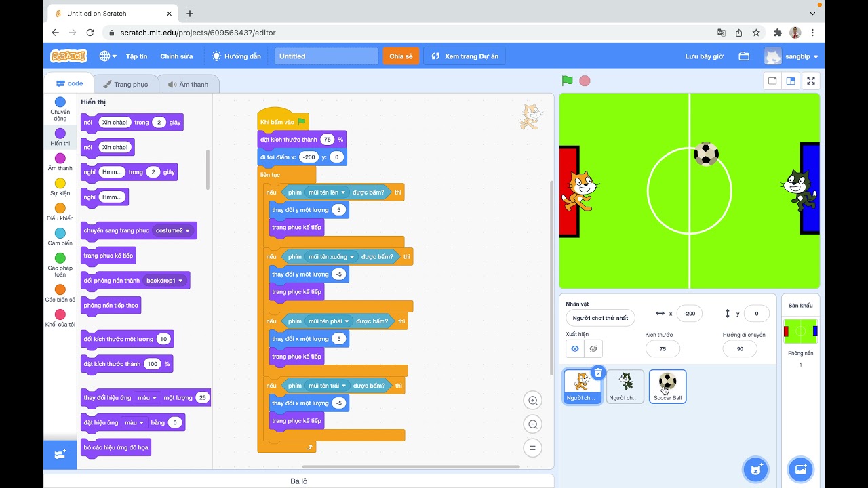Select the Khối của tôi block category
Viewport: 868px width, 488px height.
(x=60, y=319)
